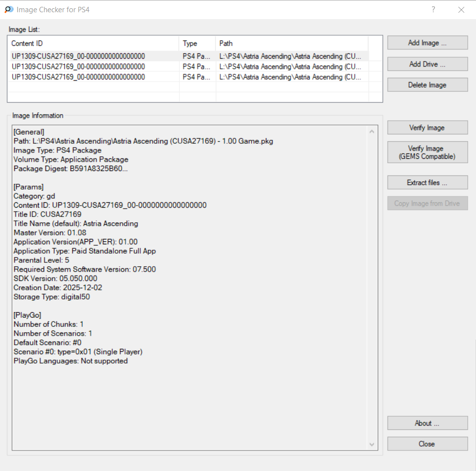Screen dimensions: 476x471
Task: Select the second row in the Image List
Action: [x=78, y=66]
